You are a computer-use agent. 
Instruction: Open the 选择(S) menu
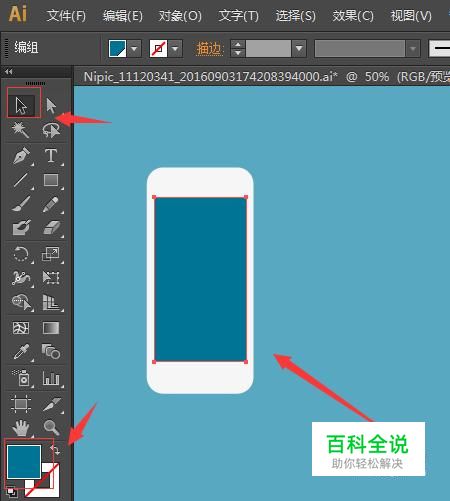click(x=295, y=16)
